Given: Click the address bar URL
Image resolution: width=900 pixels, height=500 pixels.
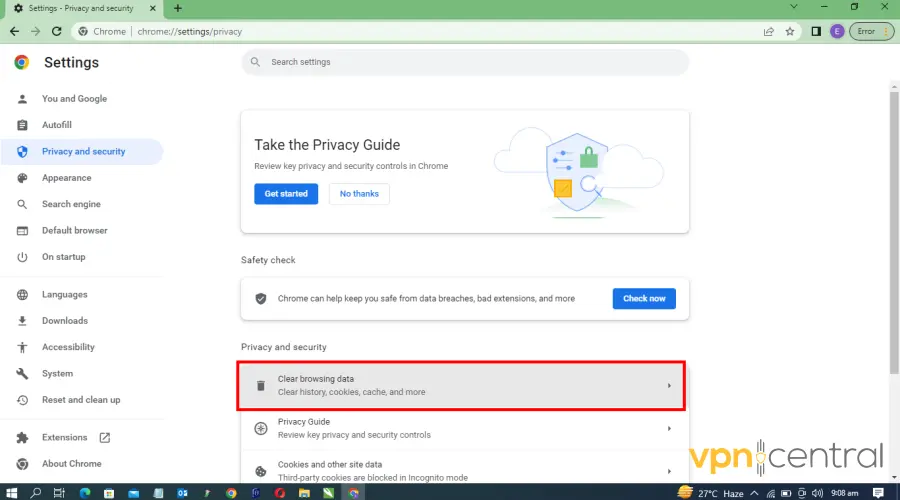Looking at the screenshot, I should coord(189,32).
